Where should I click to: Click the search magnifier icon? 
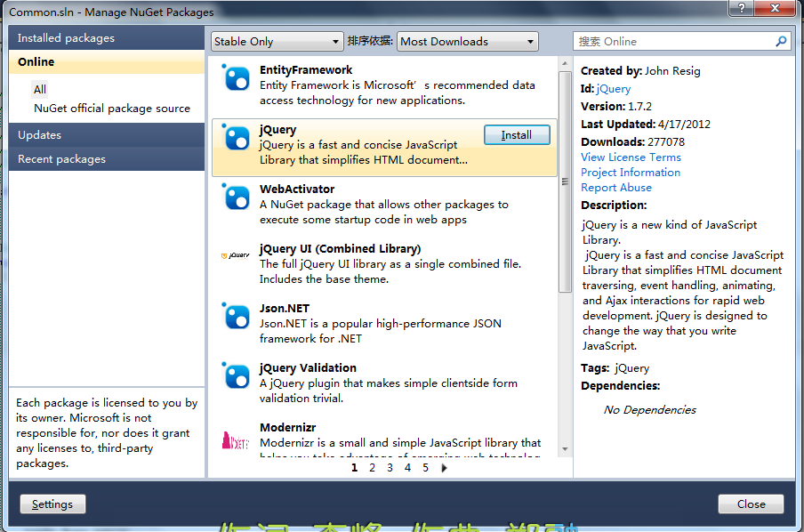click(x=780, y=42)
